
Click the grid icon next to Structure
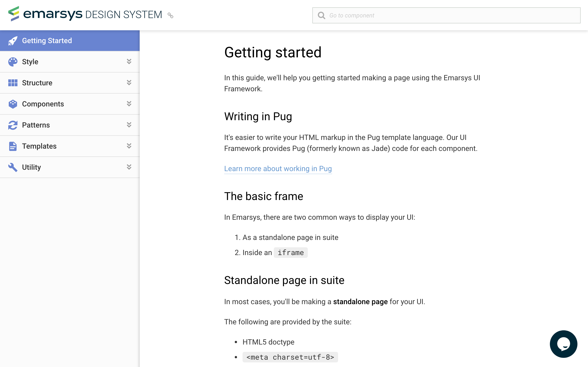(x=13, y=83)
